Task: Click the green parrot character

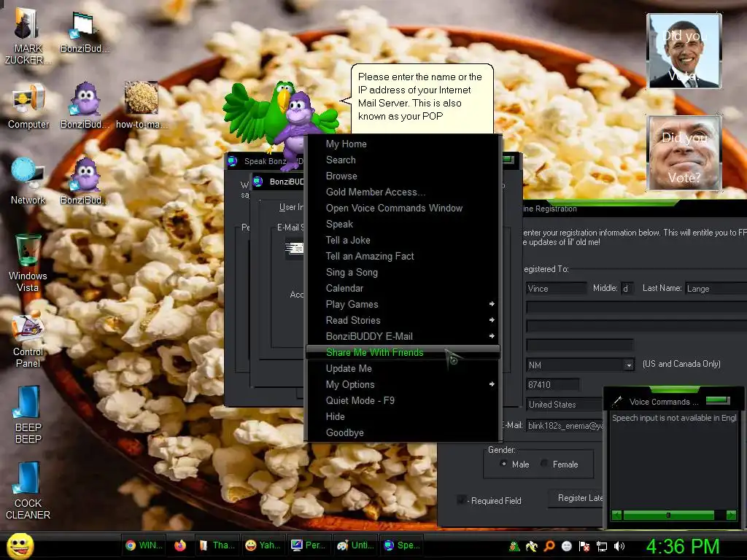Action: click(258, 112)
